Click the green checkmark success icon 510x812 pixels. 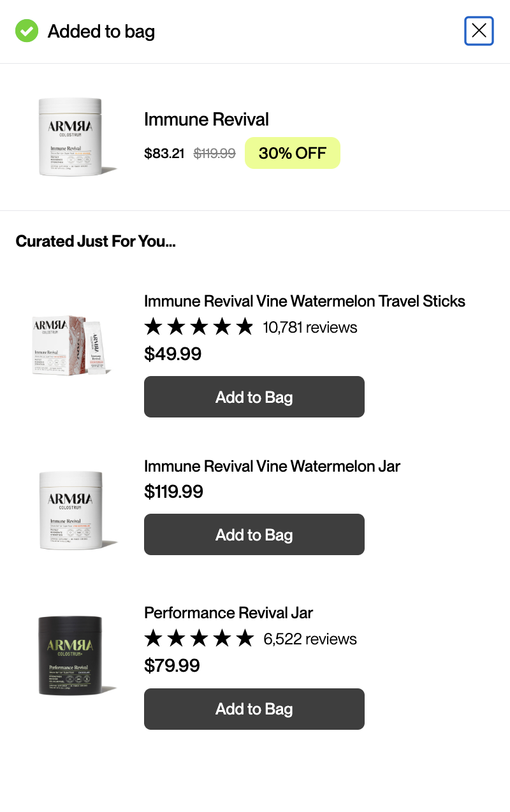[27, 31]
